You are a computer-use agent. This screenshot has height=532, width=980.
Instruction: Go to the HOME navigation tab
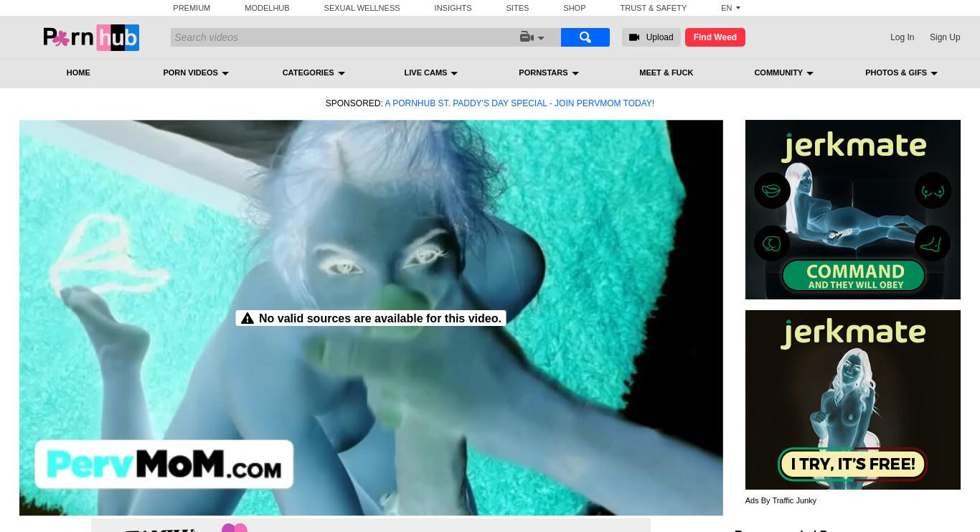coord(78,73)
